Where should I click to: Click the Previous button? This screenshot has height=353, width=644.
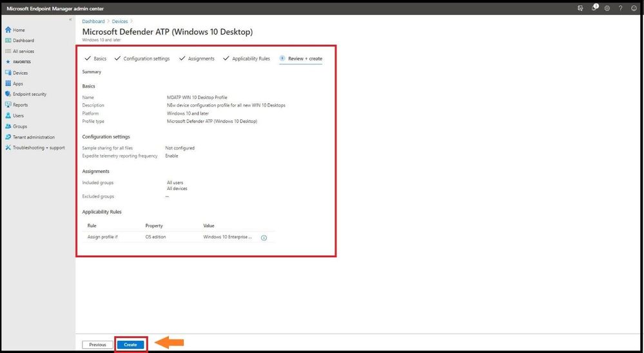pyautogui.click(x=98, y=345)
